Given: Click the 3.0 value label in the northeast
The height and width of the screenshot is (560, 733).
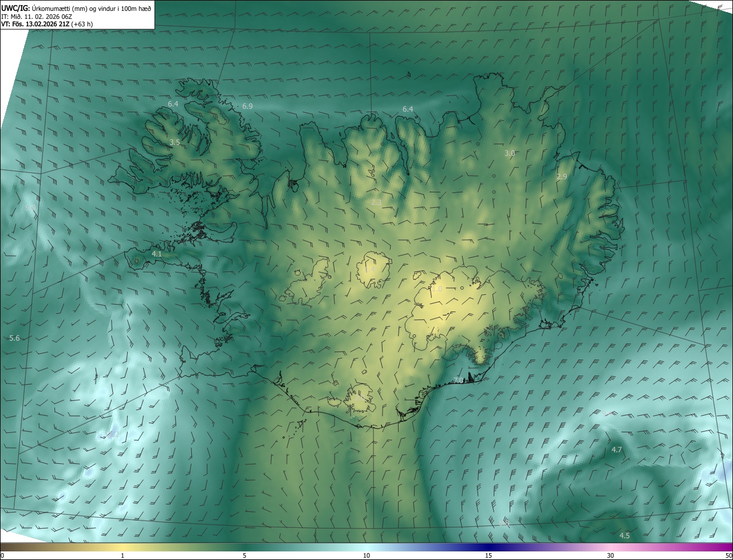Looking at the screenshot, I should point(510,153).
